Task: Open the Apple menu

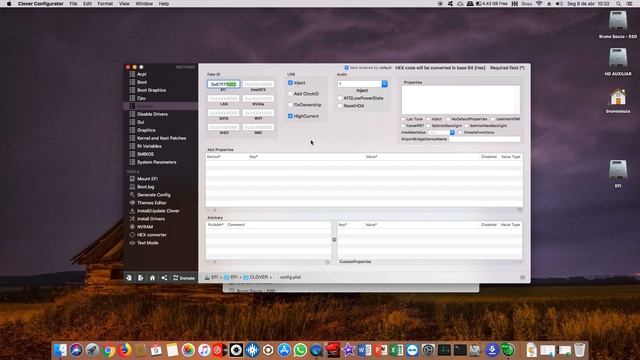Action: point(9,4)
